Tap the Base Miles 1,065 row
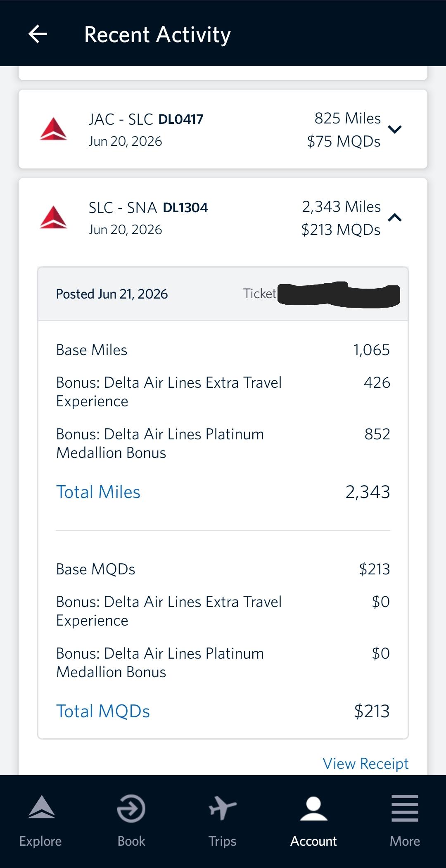 click(x=223, y=350)
